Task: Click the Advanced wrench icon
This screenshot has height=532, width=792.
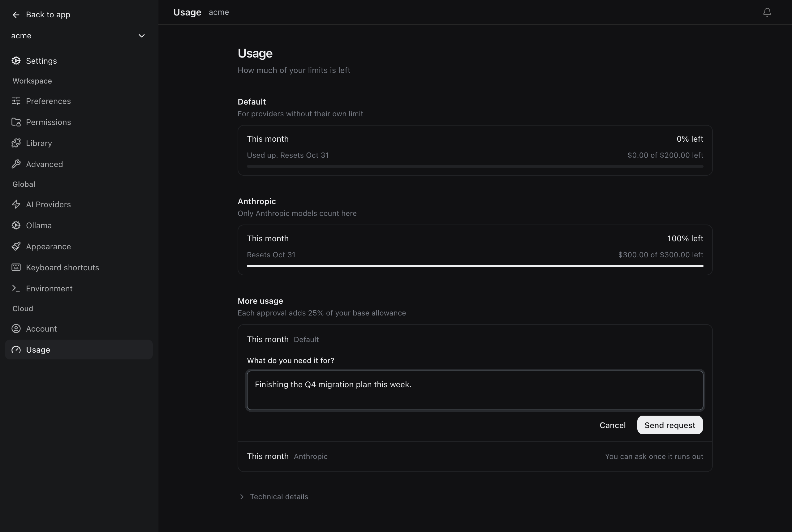Action: click(x=16, y=164)
